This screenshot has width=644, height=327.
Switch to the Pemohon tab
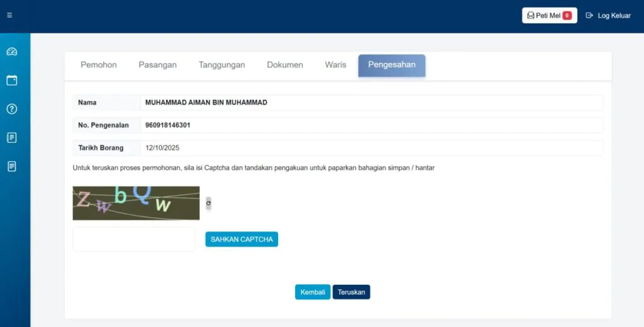tap(99, 65)
